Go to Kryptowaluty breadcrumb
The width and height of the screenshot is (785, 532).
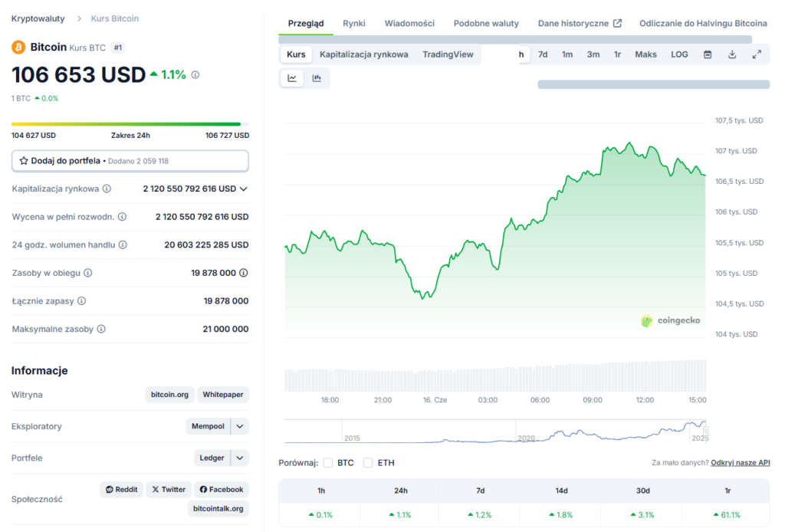38,18
